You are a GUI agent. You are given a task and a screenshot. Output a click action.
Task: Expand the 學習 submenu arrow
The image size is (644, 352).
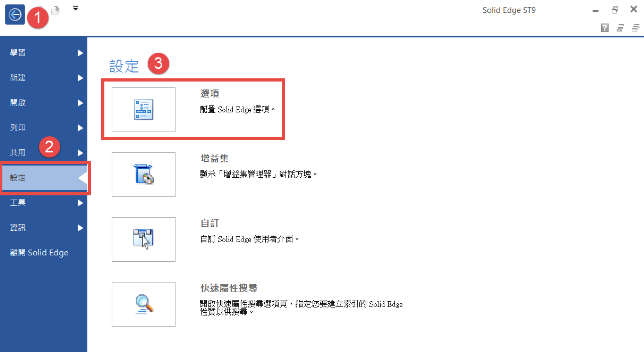(80, 53)
